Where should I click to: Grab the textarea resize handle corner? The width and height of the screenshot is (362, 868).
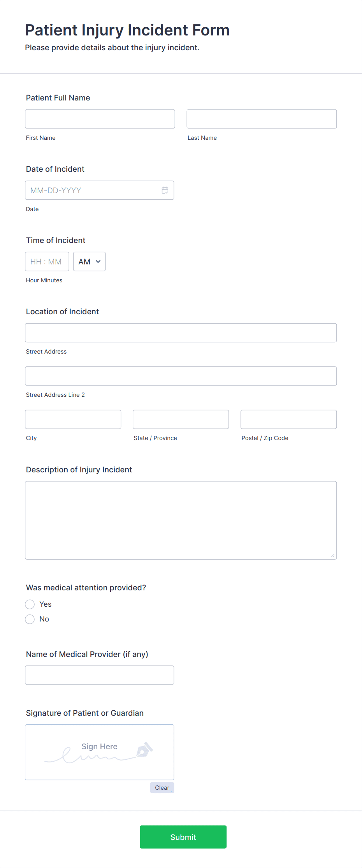(333, 556)
